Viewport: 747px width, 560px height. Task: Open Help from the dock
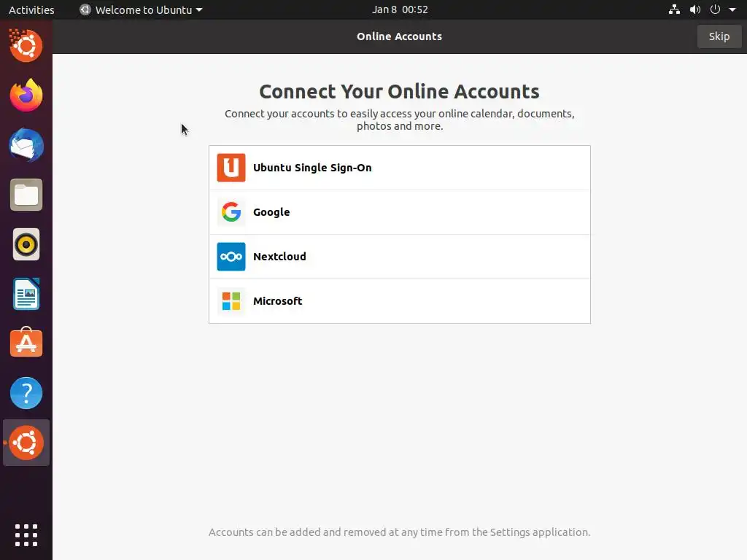click(x=26, y=393)
